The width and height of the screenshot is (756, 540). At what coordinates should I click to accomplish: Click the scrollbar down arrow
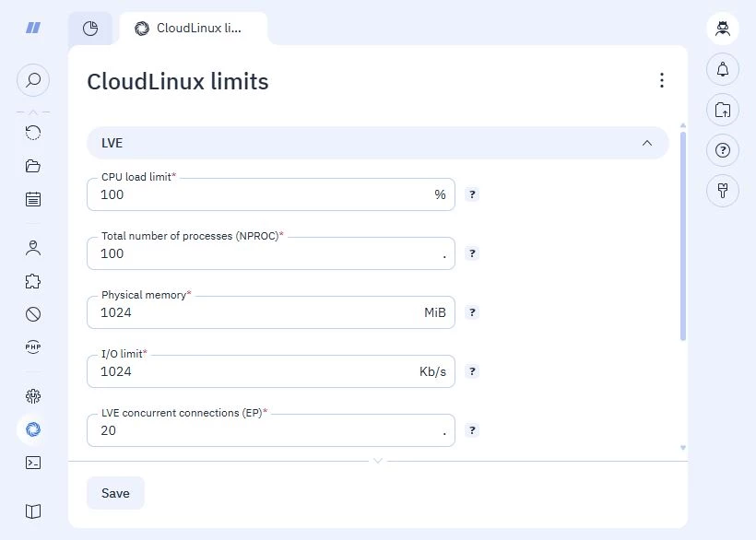pos(683,448)
